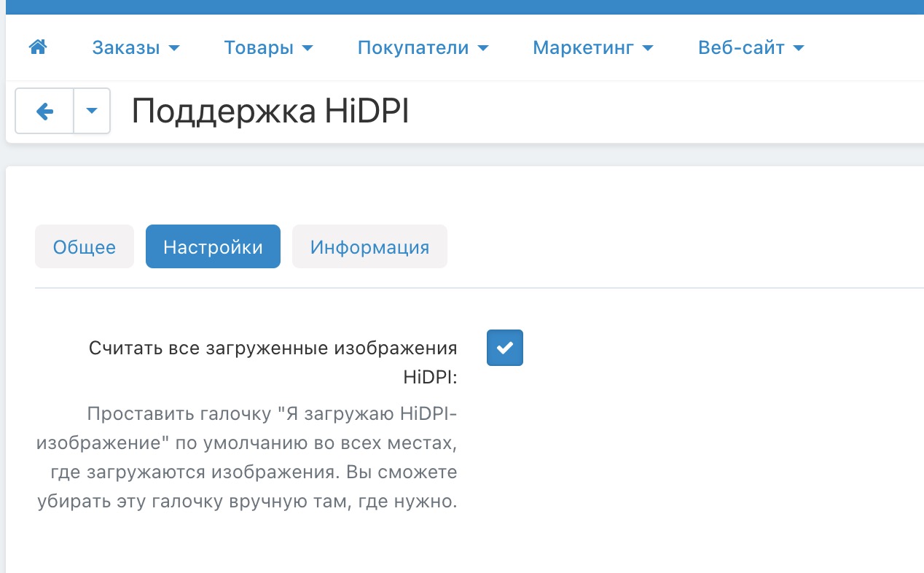Uncheck the HiDPI images checkbox
The height and width of the screenshot is (573, 924).
(505, 348)
